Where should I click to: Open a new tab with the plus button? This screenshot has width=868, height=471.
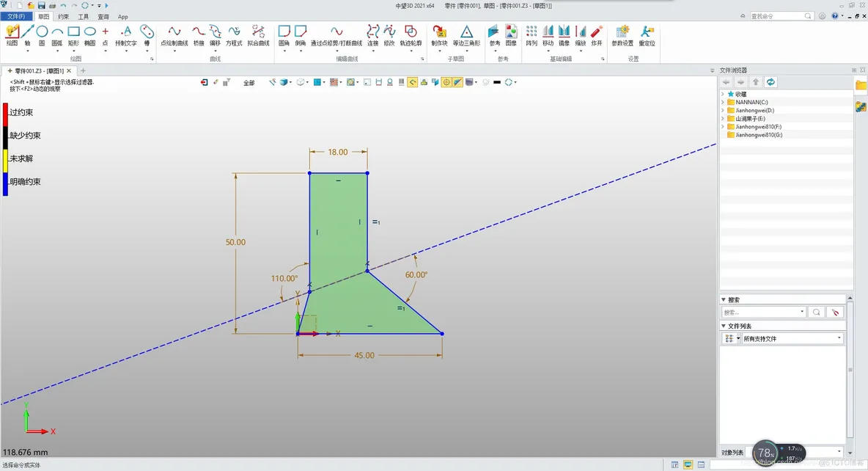click(83, 71)
